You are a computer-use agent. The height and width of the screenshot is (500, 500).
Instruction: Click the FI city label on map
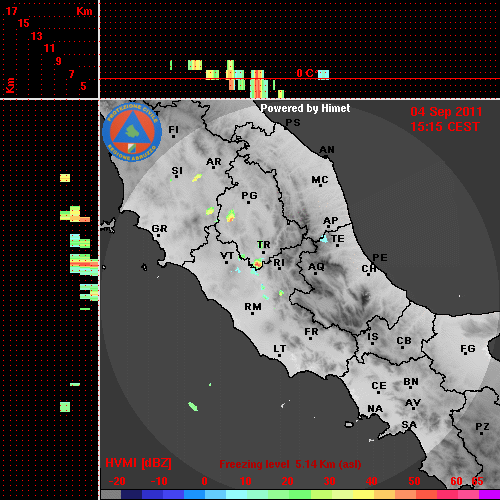(x=173, y=129)
